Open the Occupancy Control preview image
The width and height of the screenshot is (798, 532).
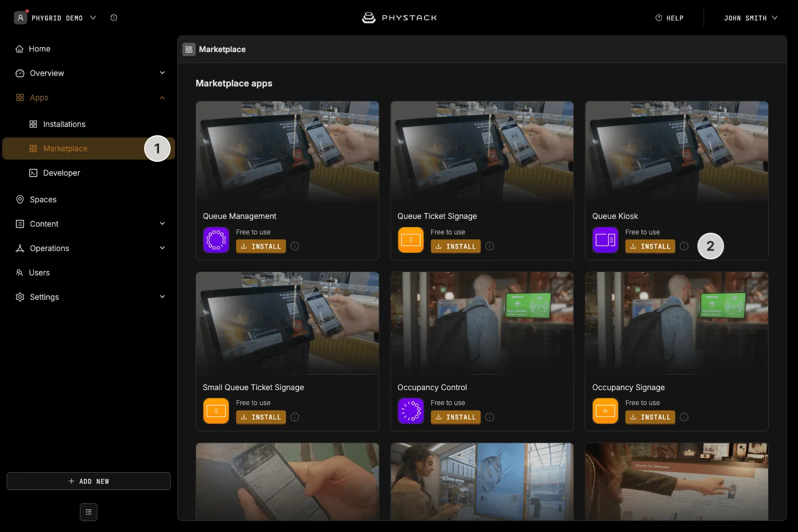[x=482, y=323]
